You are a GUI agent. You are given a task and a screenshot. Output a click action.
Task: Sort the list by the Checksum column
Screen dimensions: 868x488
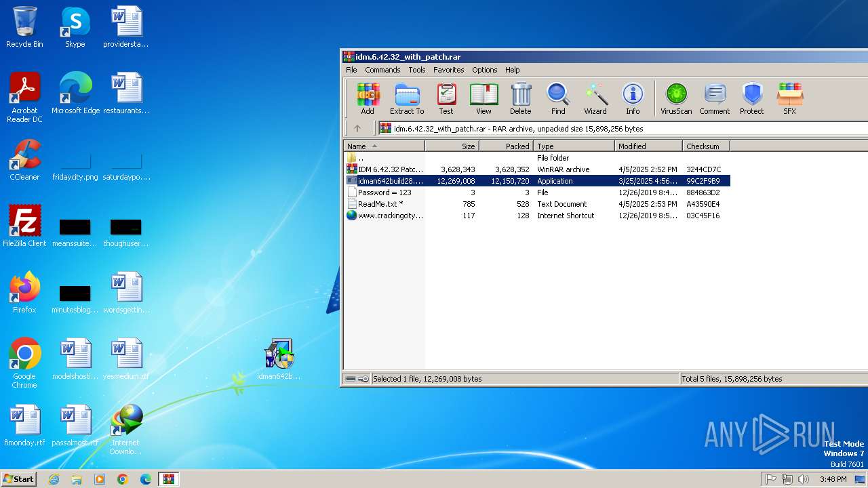[x=706, y=146]
